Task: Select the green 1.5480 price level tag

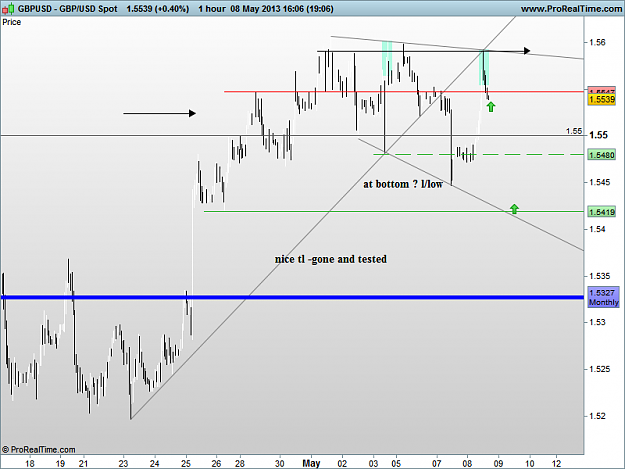Action: pyautogui.click(x=601, y=155)
